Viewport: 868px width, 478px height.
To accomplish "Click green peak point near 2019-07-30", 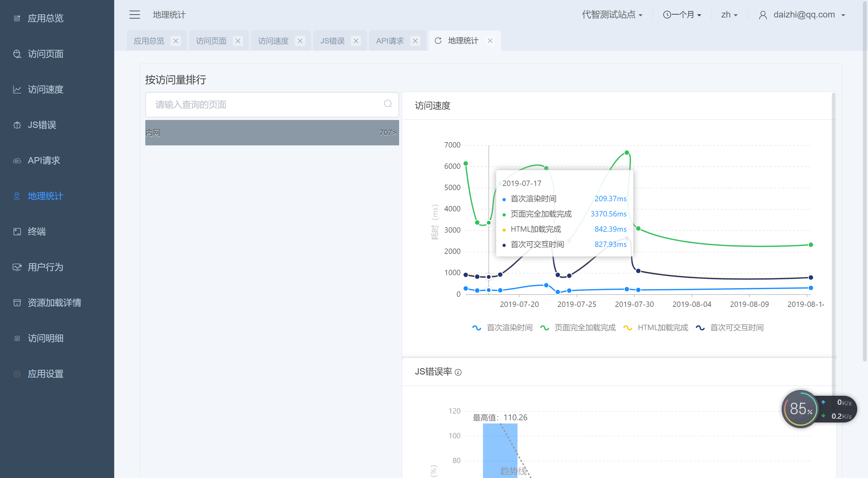I will (x=627, y=152).
